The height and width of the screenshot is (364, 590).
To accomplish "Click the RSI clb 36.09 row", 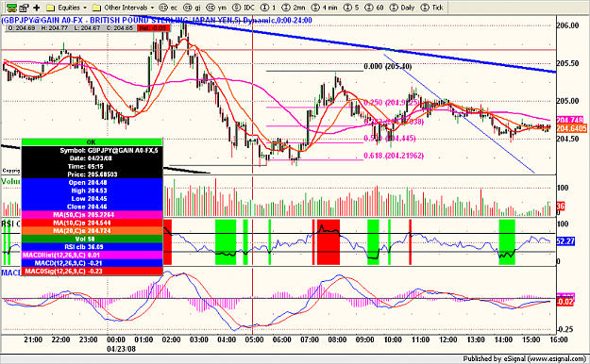I will pos(92,247).
